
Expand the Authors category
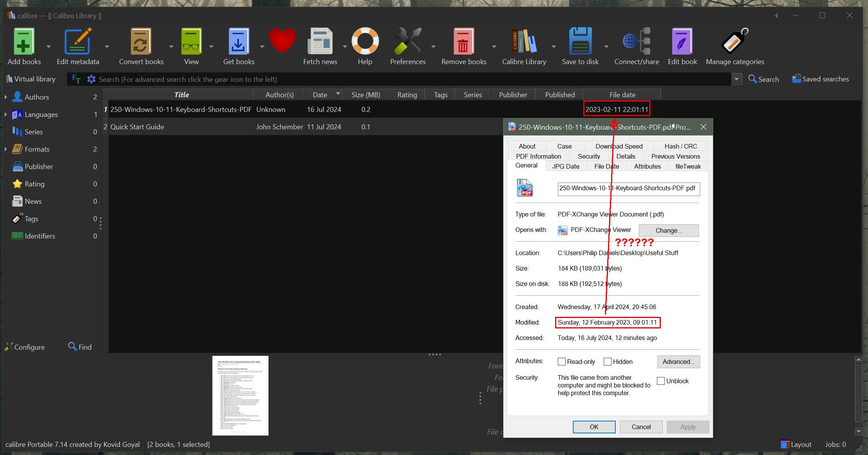tap(5, 97)
